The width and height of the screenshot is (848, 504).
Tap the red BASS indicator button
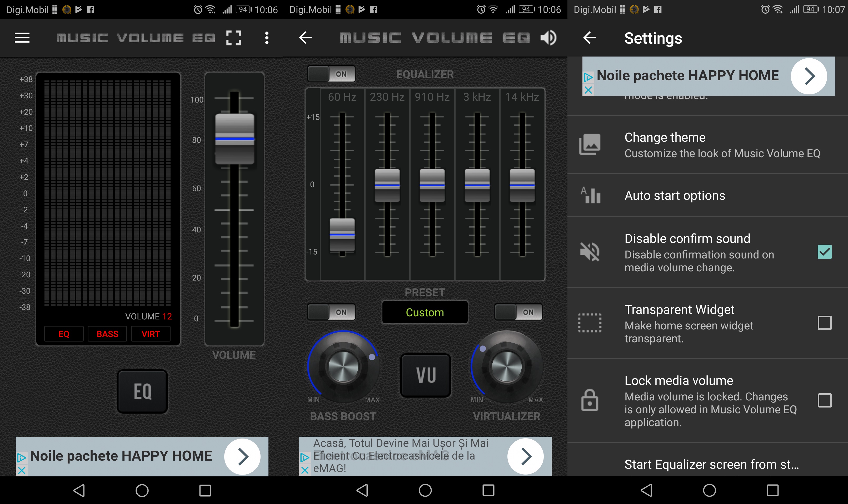tap(107, 334)
